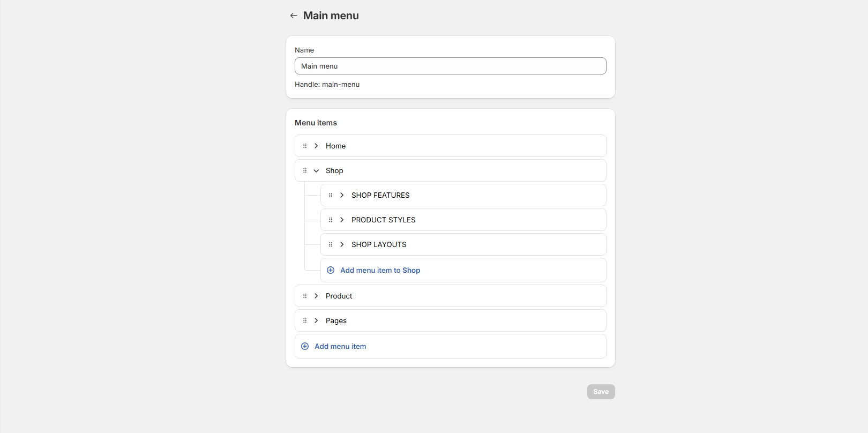This screenshot has height=433, width=868.
Task: Select the Pages menu item label
Action: 336,320
